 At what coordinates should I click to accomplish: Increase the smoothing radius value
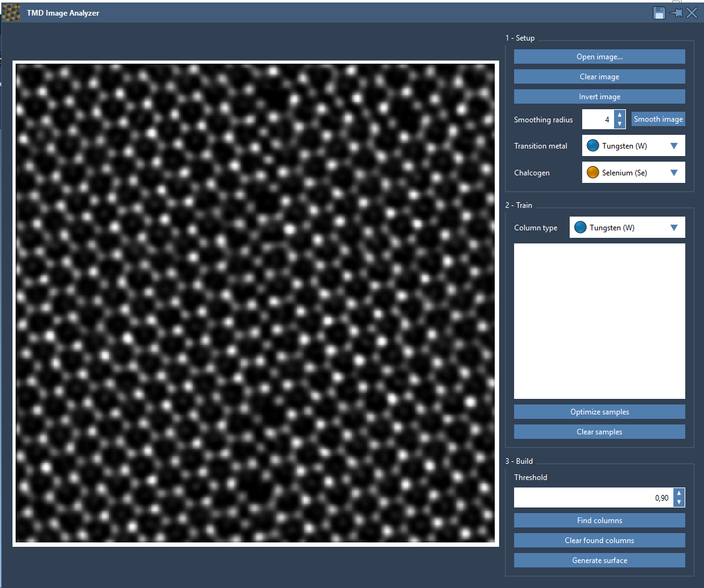click(x=619, y=115)
